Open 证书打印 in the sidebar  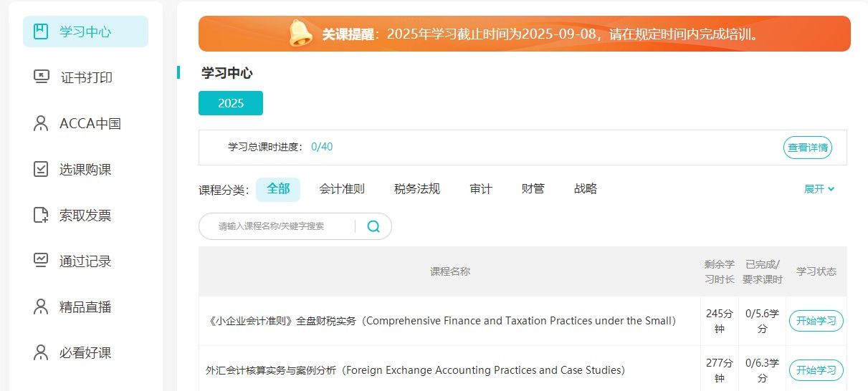tap(85, 77)
